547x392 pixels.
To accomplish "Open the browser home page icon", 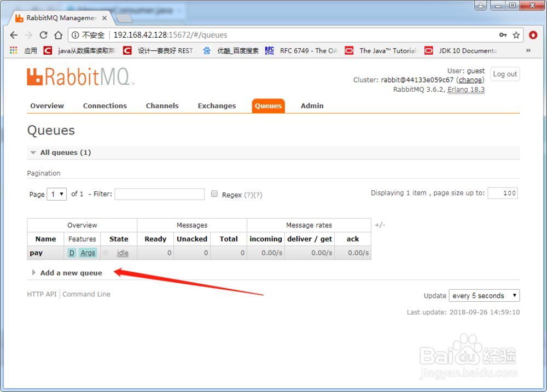I will [x=59, y=35].
